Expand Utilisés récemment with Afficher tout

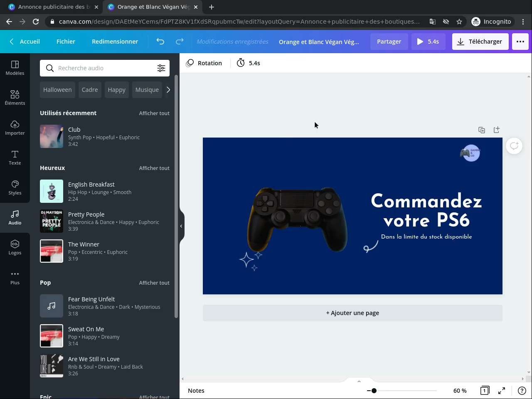point(154,113)
